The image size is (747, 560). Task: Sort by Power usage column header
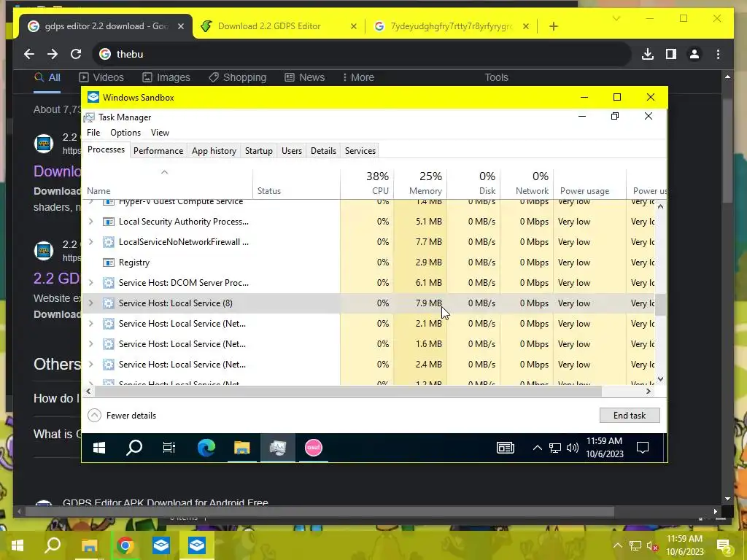[589, 183]
